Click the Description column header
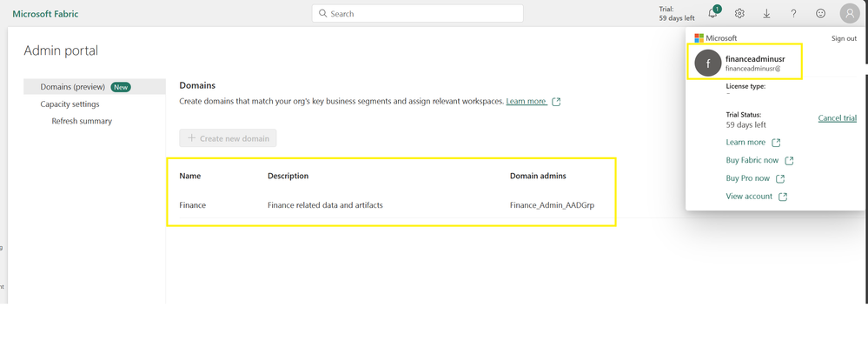Viewport: 868px width, 361px height. [288, 176]
